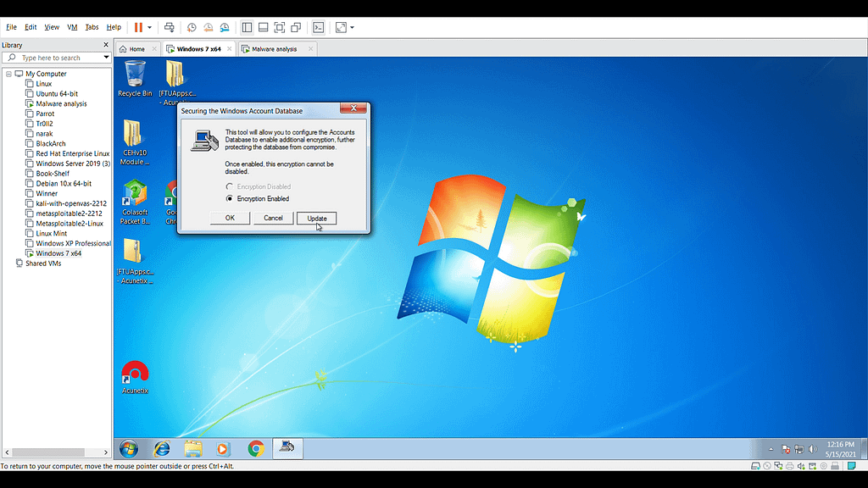Select the Windows 7 x64 tab

pos(198,49)
